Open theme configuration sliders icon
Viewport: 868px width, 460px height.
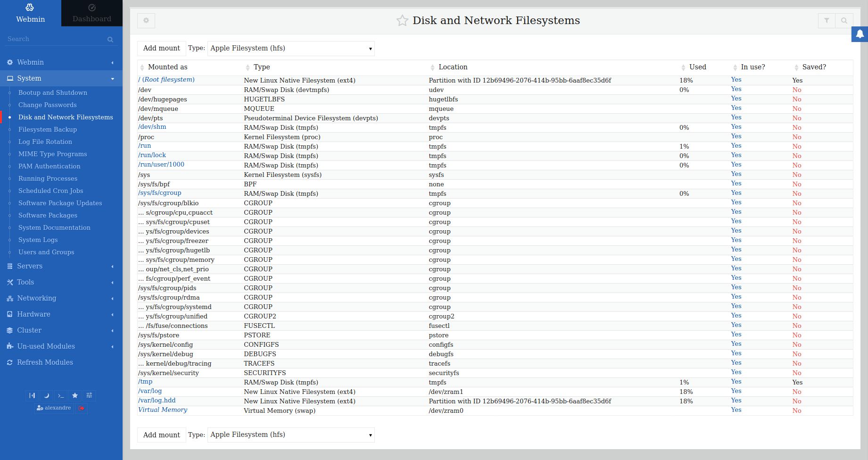click(x=89, y=395)
